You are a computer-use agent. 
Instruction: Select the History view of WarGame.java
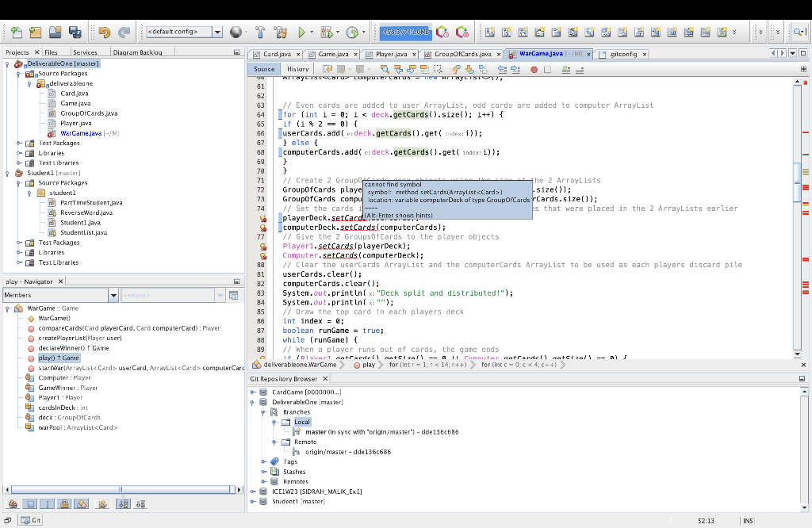point(297,69)
